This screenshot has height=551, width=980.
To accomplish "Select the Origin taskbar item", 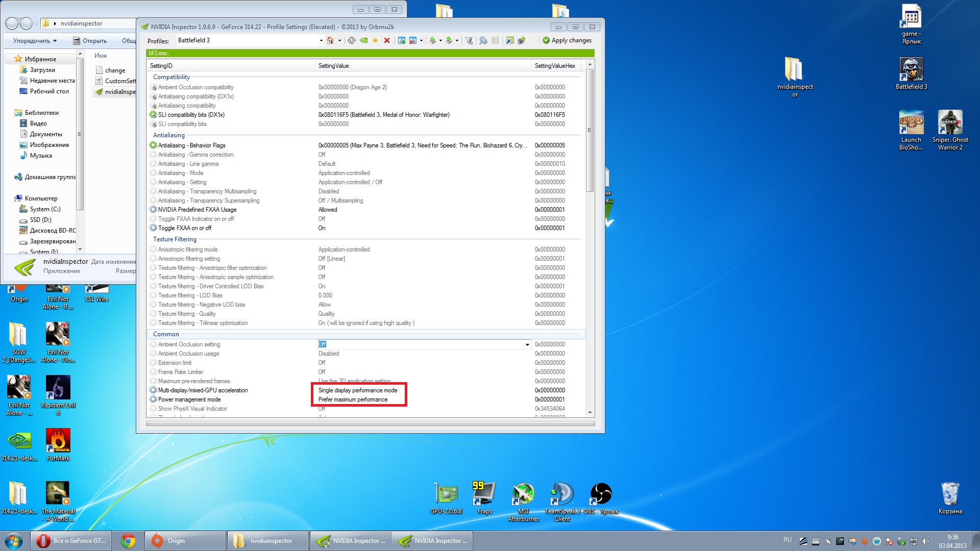I will pyautogui.click(x=185, y=541).
